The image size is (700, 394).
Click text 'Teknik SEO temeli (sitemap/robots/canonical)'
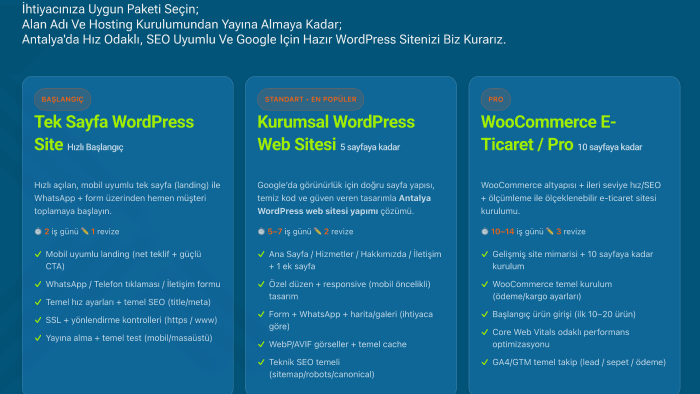point(321,368)
